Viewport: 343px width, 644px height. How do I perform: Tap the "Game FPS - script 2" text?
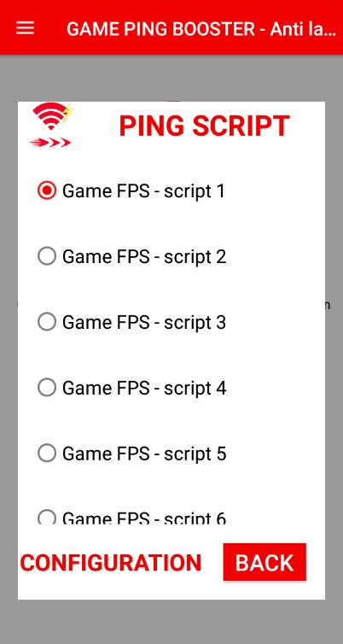[x=144, y=257]
